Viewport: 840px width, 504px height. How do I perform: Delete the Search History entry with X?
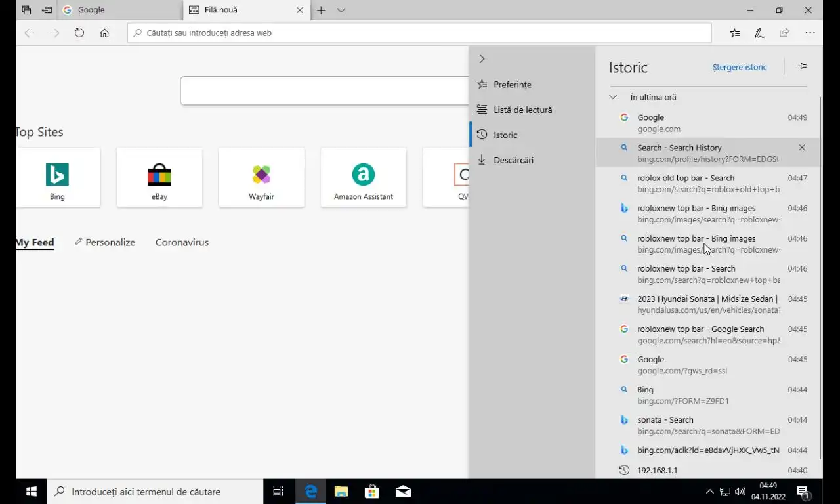[802, 148]
